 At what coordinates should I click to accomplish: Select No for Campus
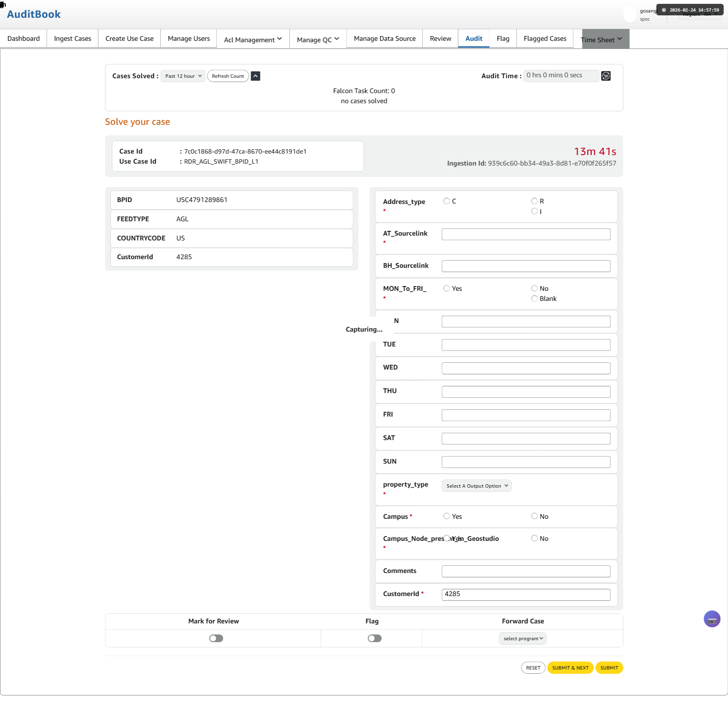tap(535, 516)
